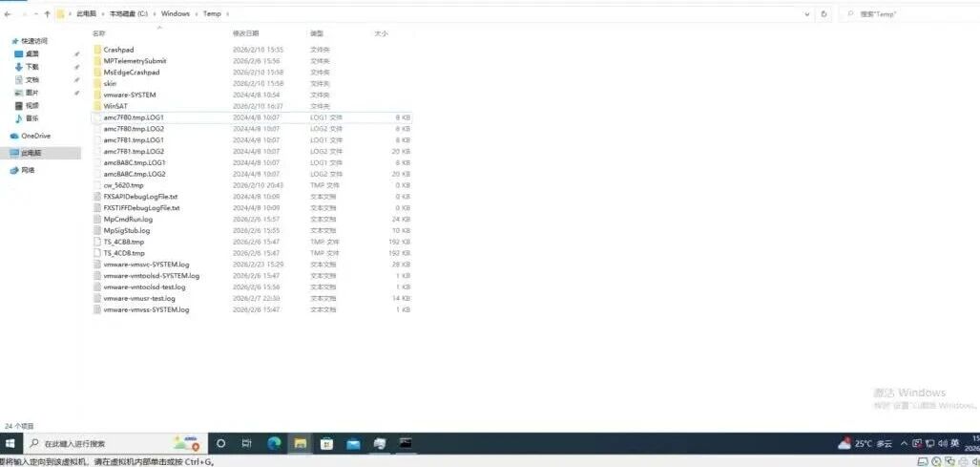Viewport: 980px width, 467px height.
Task: Open the Windows Start menu
Action: pos(10,443)
